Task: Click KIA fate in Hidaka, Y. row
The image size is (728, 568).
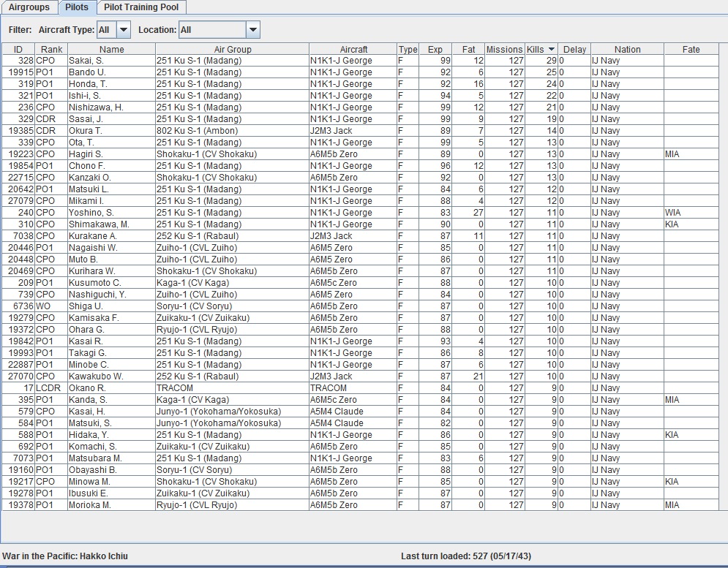Action: [x=672, y=434]
